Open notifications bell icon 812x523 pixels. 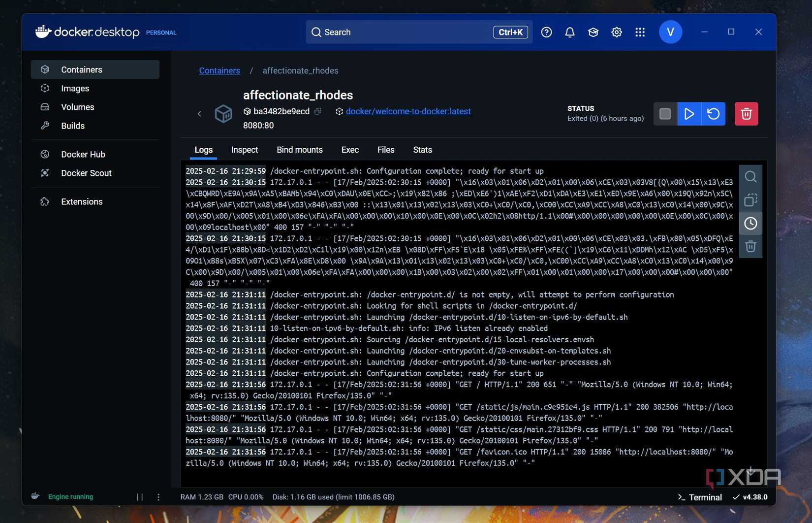point(570,32)
